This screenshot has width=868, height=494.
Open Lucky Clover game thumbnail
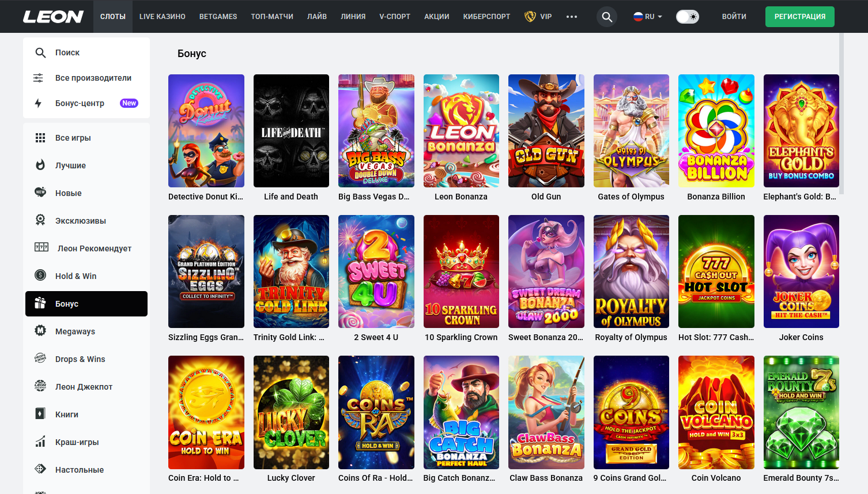point(291,412)
